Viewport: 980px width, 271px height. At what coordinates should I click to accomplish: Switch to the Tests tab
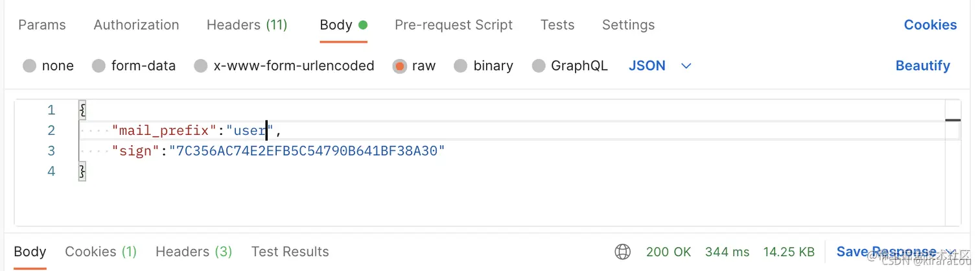coord(557,25)
